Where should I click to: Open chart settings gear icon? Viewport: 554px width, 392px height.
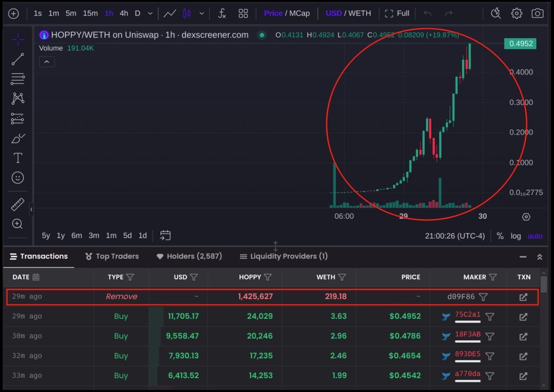tap(517, 13)
